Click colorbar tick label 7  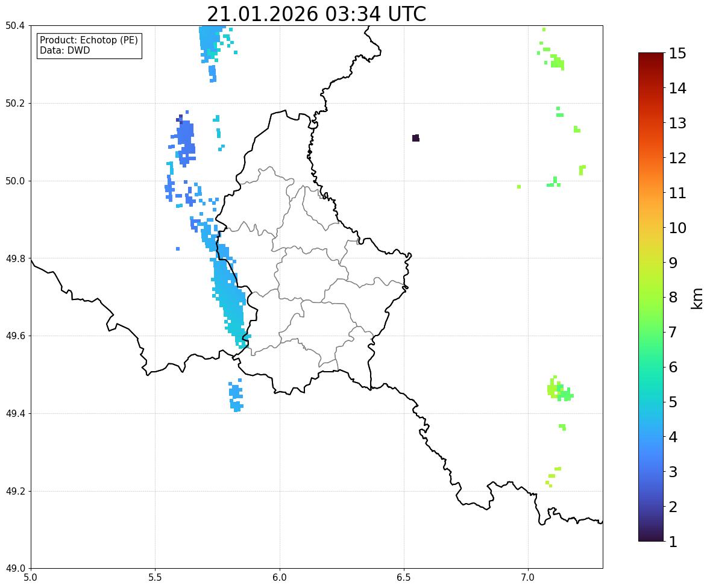click(673, 332)
